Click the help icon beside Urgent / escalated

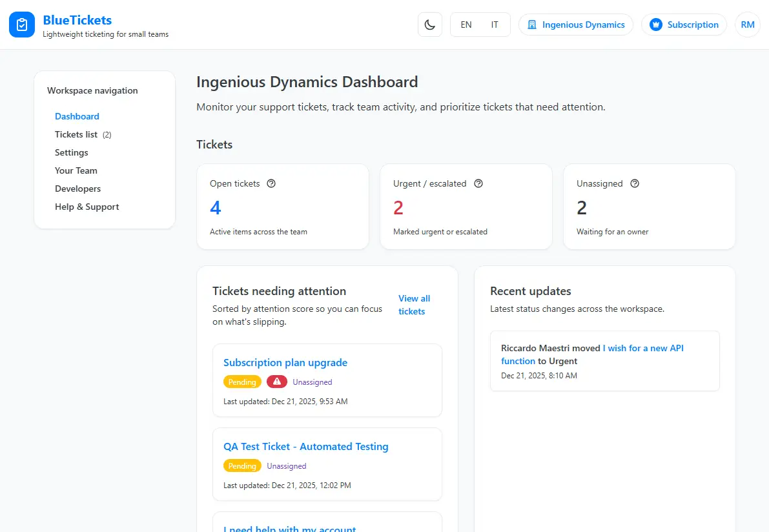478,183
